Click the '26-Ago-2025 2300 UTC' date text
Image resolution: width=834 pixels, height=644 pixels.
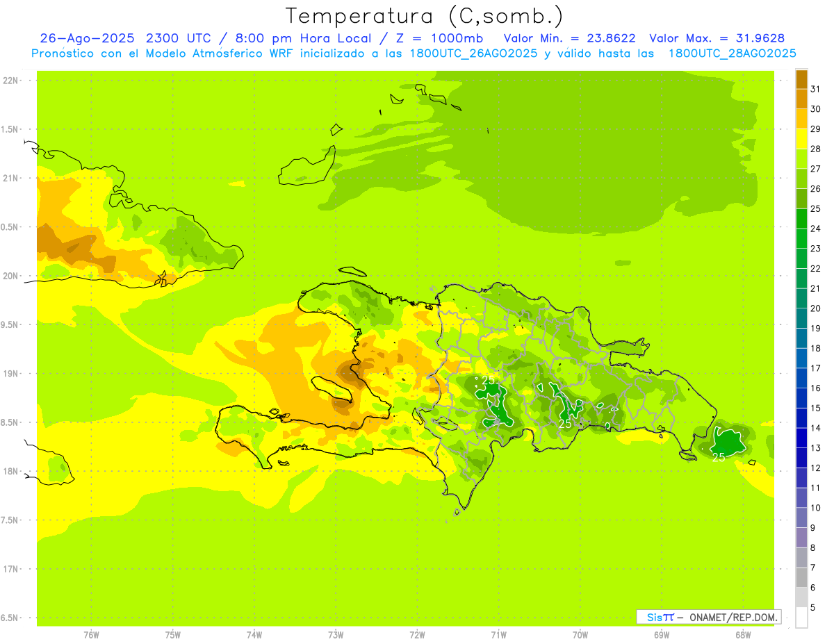pos(122,38)
